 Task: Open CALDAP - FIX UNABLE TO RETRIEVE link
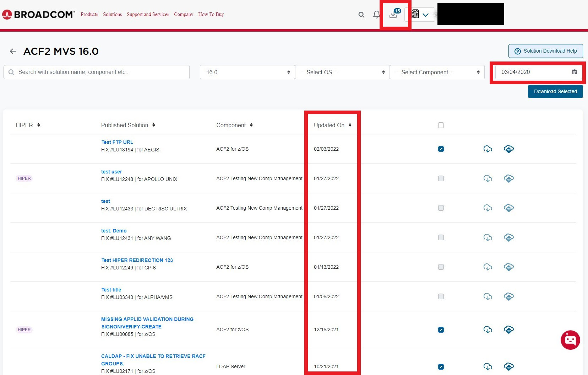153,360
